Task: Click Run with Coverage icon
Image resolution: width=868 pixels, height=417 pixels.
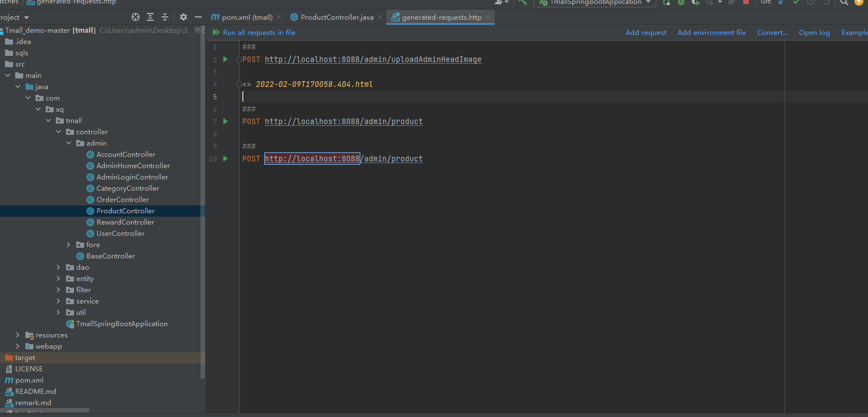Action: pos(696,2)
